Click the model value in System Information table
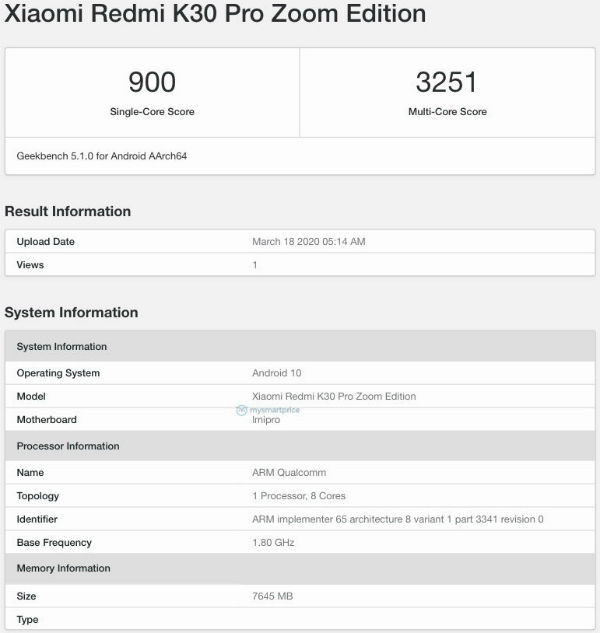600x633 pixels. coord(334,396)
